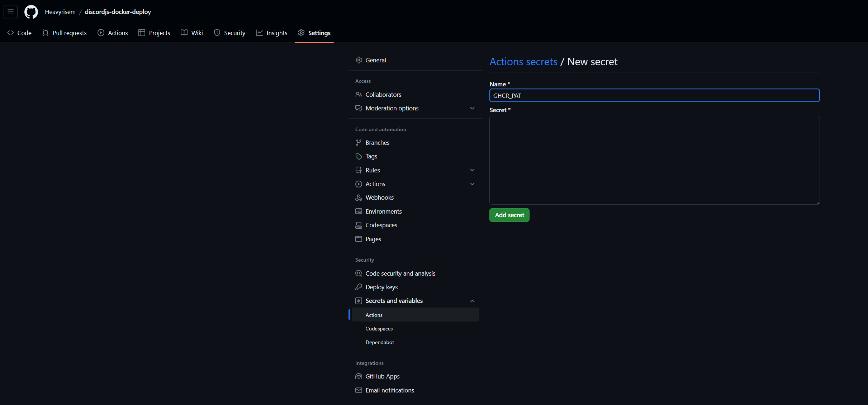
Task: Expand the Rules section chevron
Action: (472, 170)
